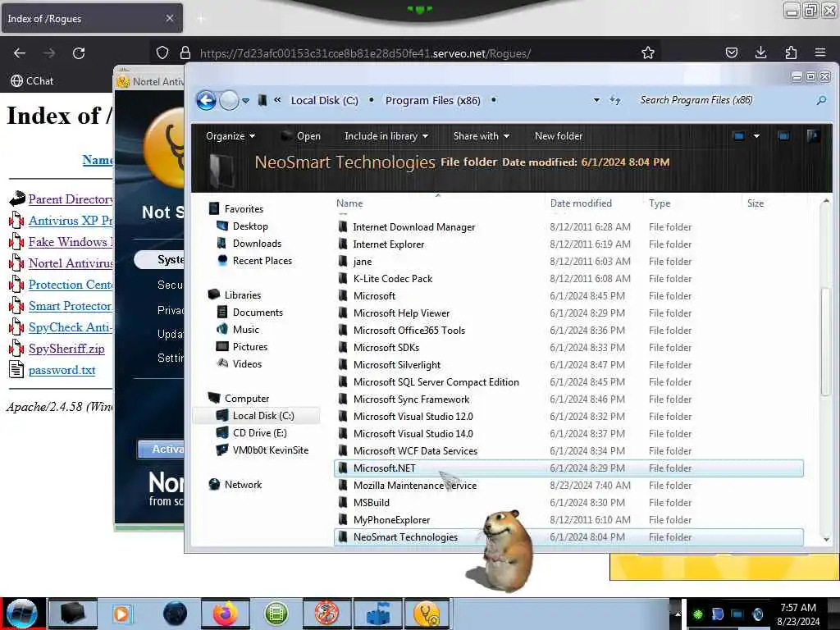Click the Firefox downloads icon
Viewport: 840px width, 630px height.
pyautogui.click(x=760, y=52)
